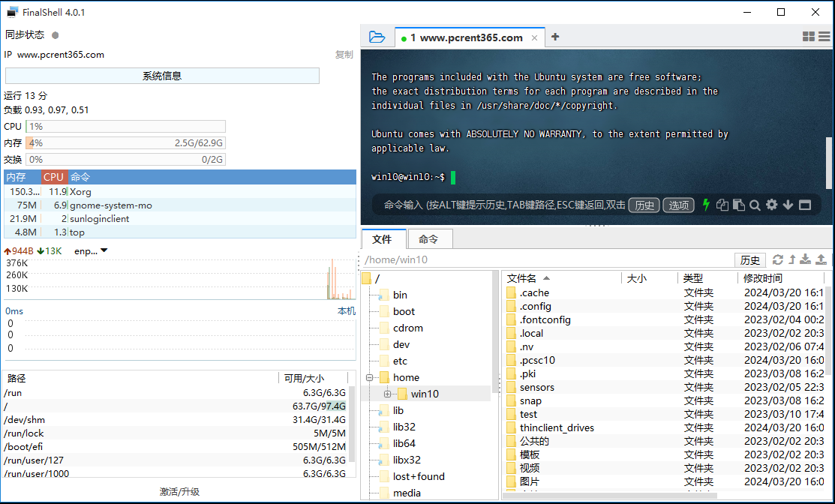
Task: Sort processes by CPU column
Action: [x=54, y=177]
